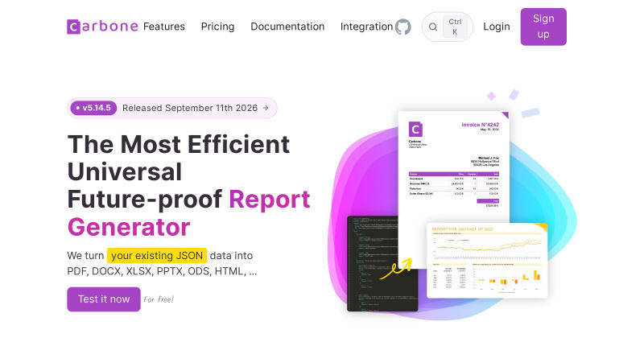Click the search magnifier icon
Screen dimensions: 644x338
(433, 27)
